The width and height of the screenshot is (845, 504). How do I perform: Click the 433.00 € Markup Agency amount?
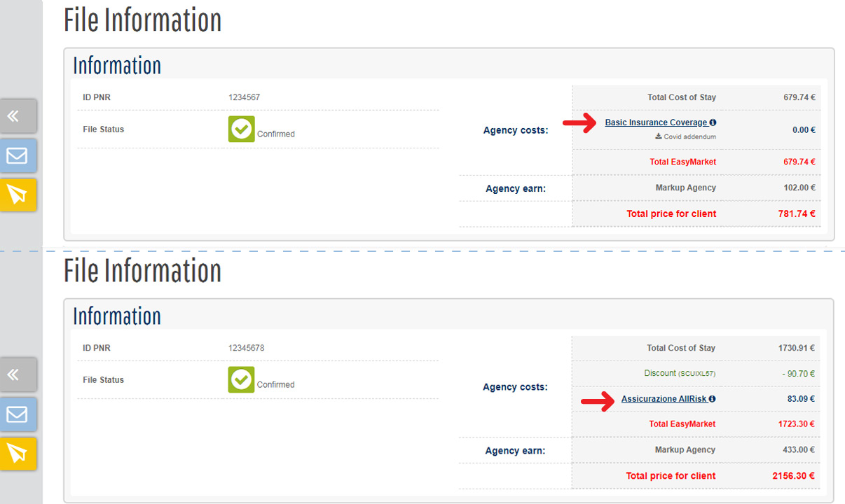coord(797,450)
